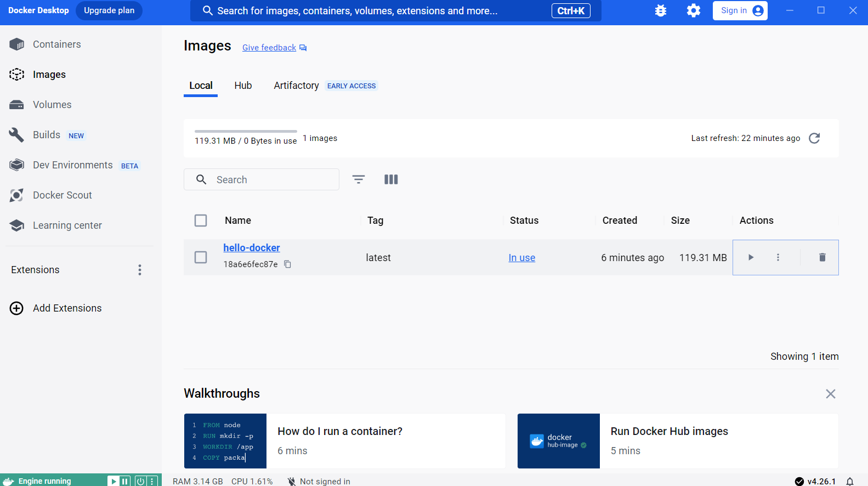Viewport: 868px width, 486px height.
Task: Click the '119.31 MB' size cell
Action: [x=703, y=258]
